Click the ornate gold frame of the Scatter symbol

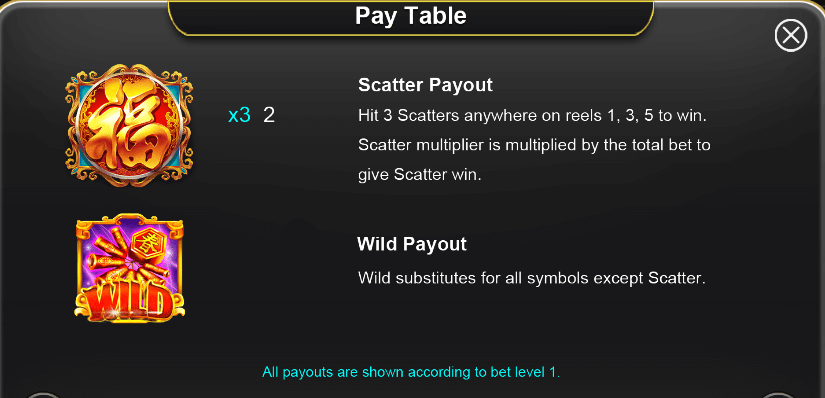pos(73,125)
